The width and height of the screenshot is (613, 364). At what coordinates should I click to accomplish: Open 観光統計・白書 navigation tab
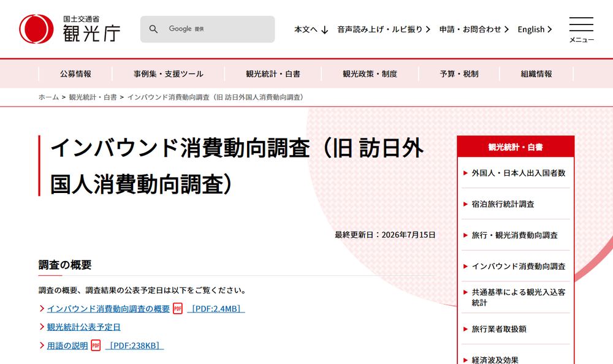[x=273, y=74]
